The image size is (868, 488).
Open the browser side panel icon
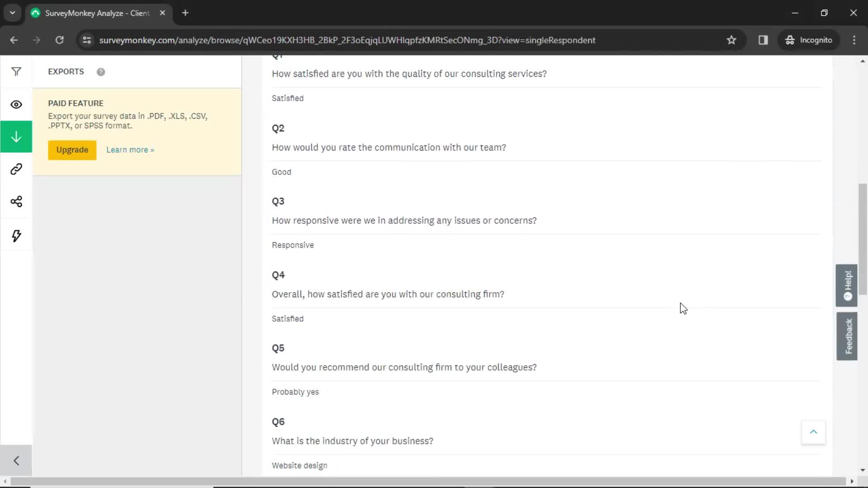tap(763, 40)
